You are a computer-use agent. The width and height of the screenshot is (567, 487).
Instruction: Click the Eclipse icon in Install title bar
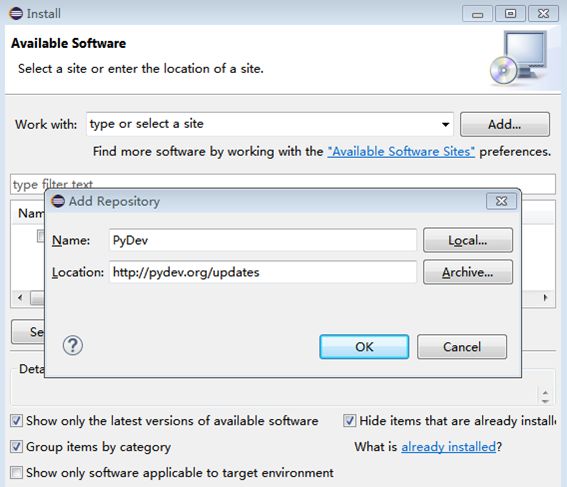coord(16,13)
